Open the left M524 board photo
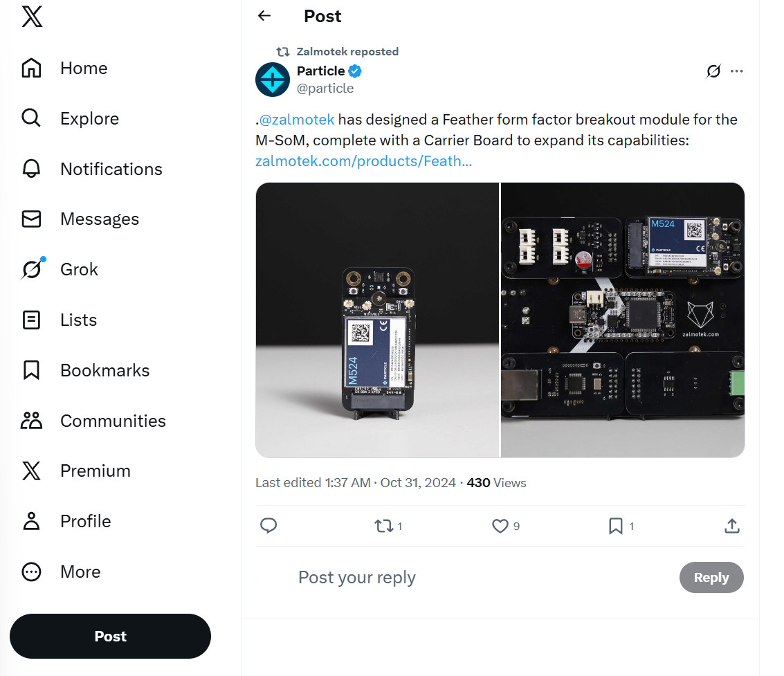 pos(377,320)
